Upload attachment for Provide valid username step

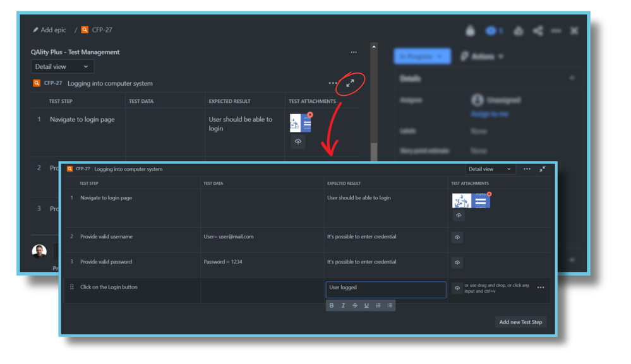click(x=457, y=237)
